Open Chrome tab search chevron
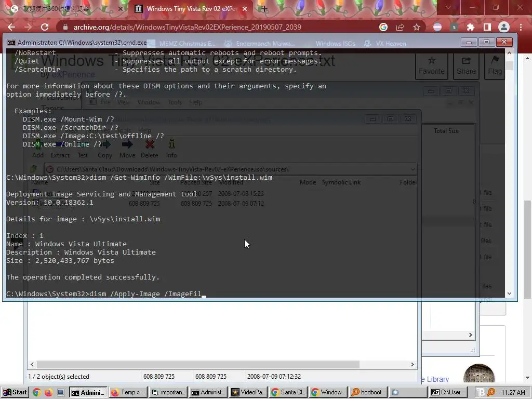Viewport: 532px width, 399px height. pyautogui.click(x=448, y=7)
